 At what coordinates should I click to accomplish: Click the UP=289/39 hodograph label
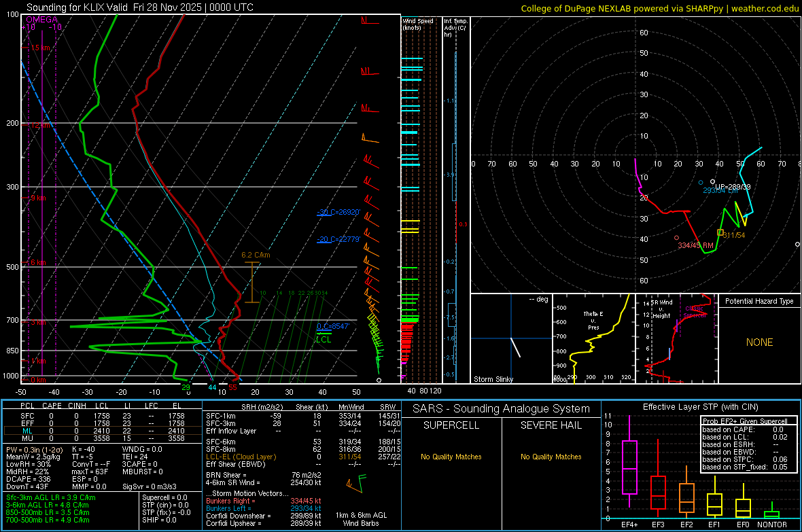733,187
